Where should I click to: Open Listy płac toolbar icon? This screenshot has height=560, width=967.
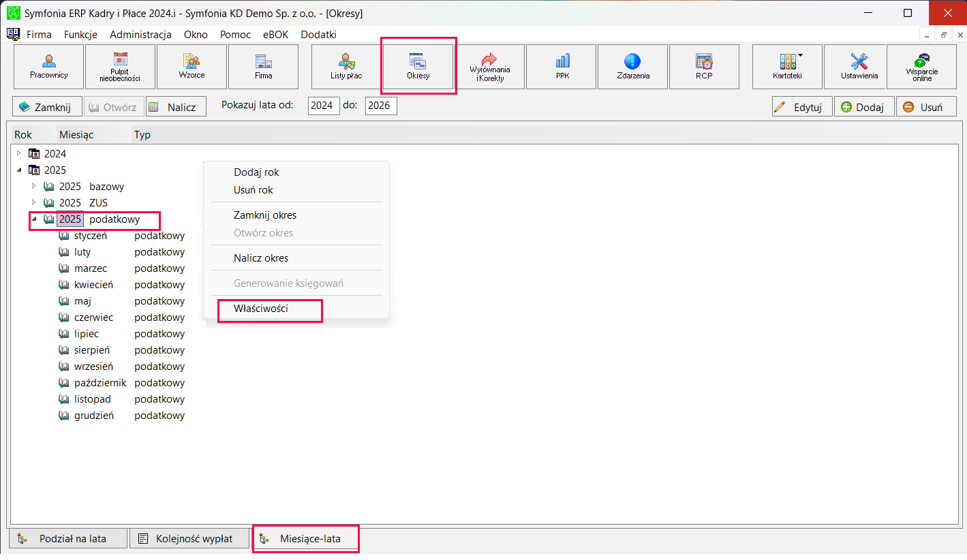(x=346, y=67)
